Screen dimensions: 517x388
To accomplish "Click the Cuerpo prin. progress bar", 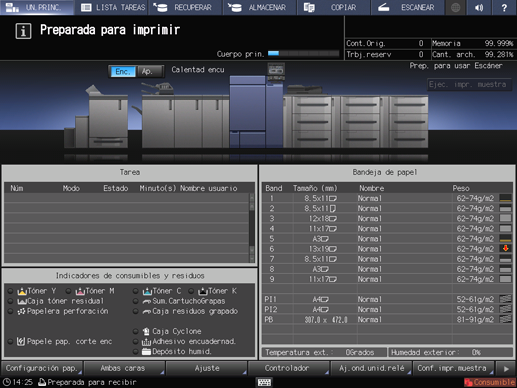I will tap(303, 54).
